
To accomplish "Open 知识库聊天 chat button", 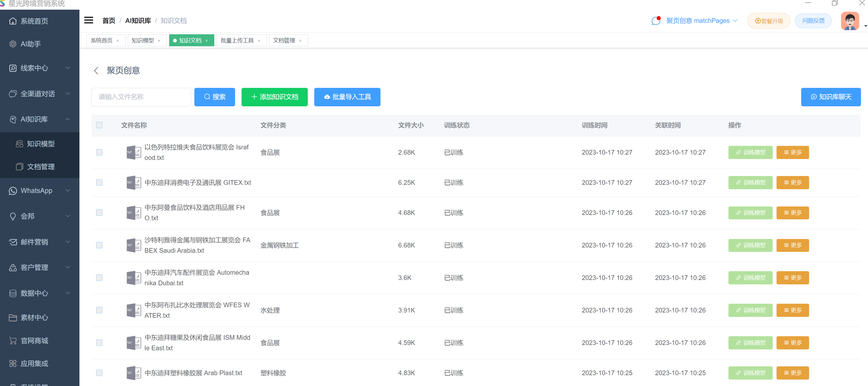I will tap(830, 97).
